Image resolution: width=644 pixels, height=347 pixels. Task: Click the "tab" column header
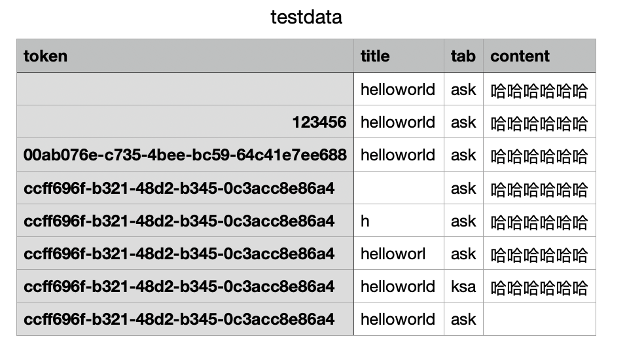point(463,56)
